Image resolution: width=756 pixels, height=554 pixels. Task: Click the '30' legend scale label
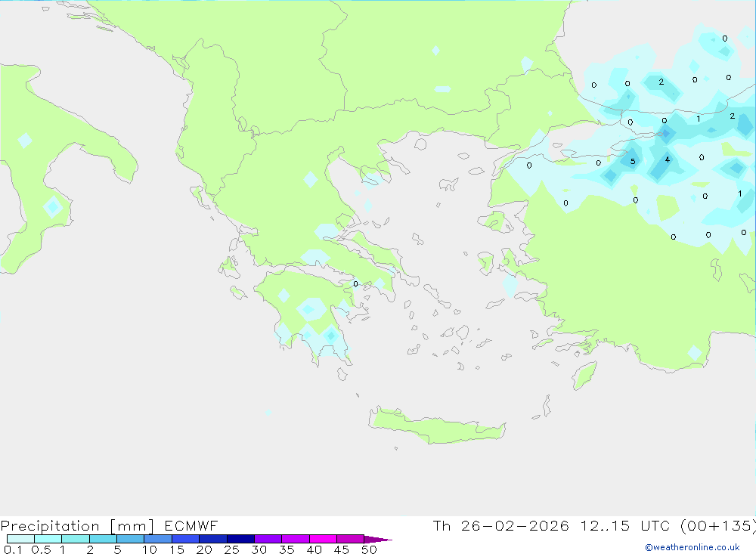[259, 549]
